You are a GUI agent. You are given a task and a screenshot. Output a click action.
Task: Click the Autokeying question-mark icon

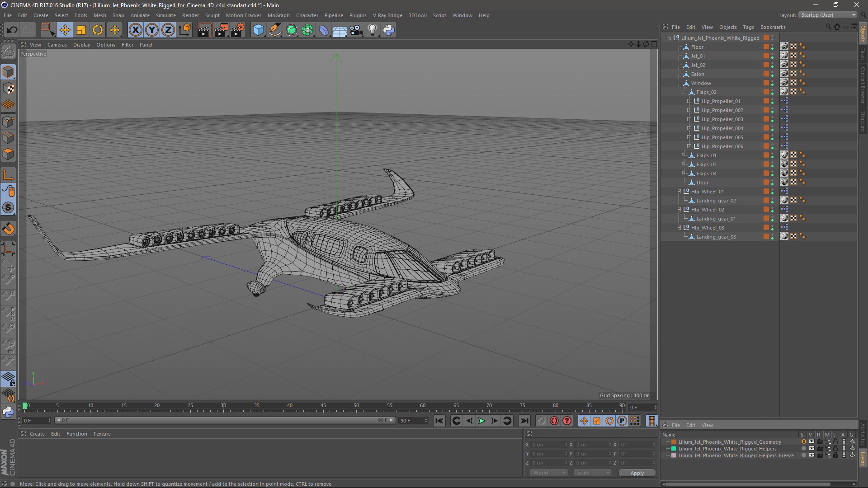click(567, 421)
